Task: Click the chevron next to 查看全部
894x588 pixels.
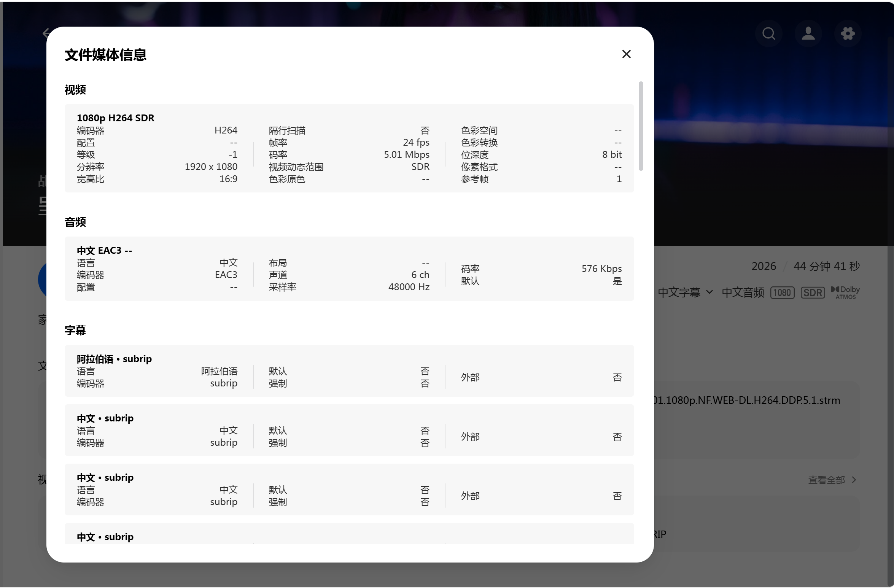Action: pos(854,480)
